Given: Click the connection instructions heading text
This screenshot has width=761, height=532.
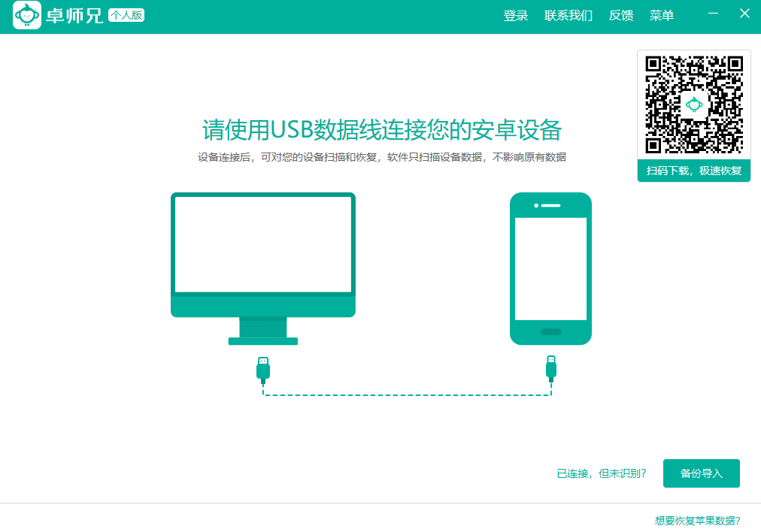Looking at the screenshot, I should click(380, 129).
